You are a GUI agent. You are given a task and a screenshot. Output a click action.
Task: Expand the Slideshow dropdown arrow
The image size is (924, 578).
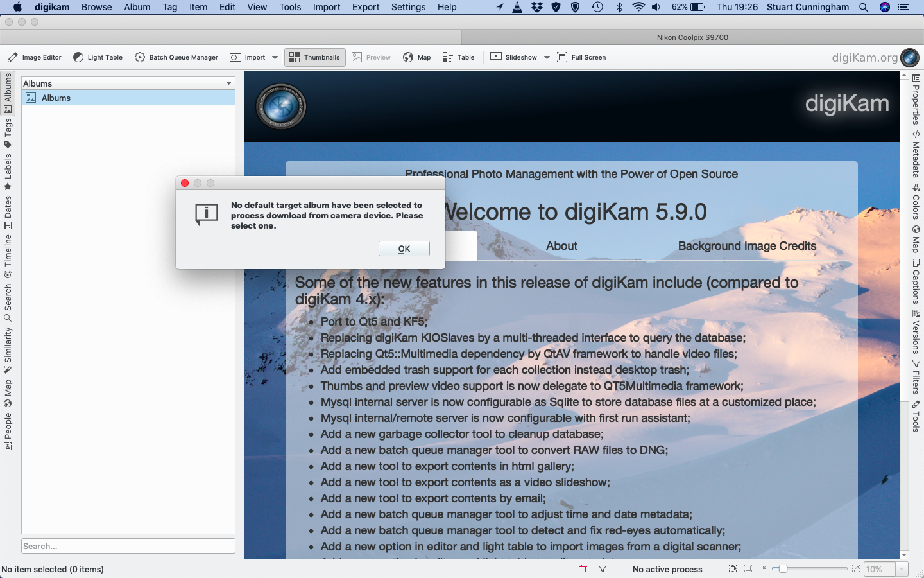(x=547, y=57)
